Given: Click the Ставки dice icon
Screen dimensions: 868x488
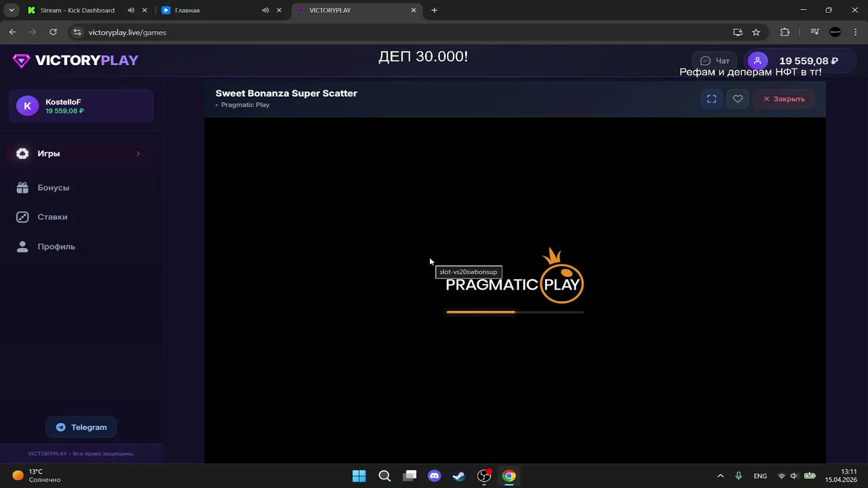Looking at the screenshot, I should click(x=22, y=217).
